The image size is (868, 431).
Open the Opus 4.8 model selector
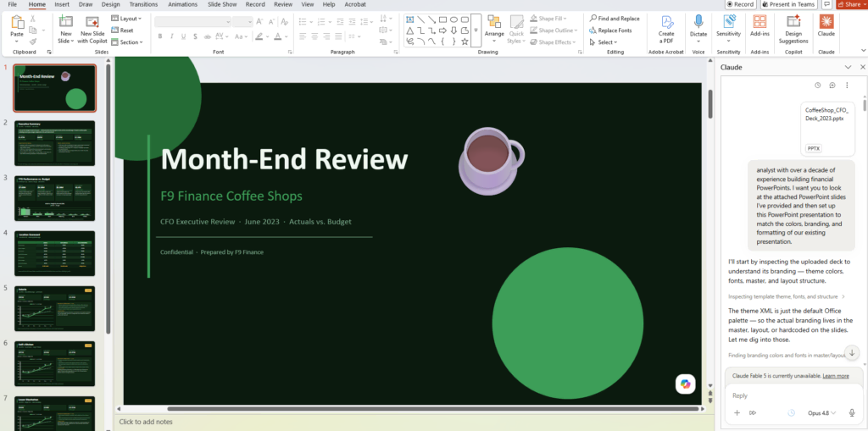(822, 412)
